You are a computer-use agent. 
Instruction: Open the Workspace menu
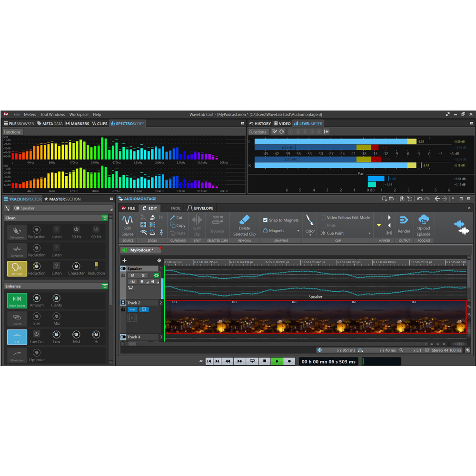79,114
